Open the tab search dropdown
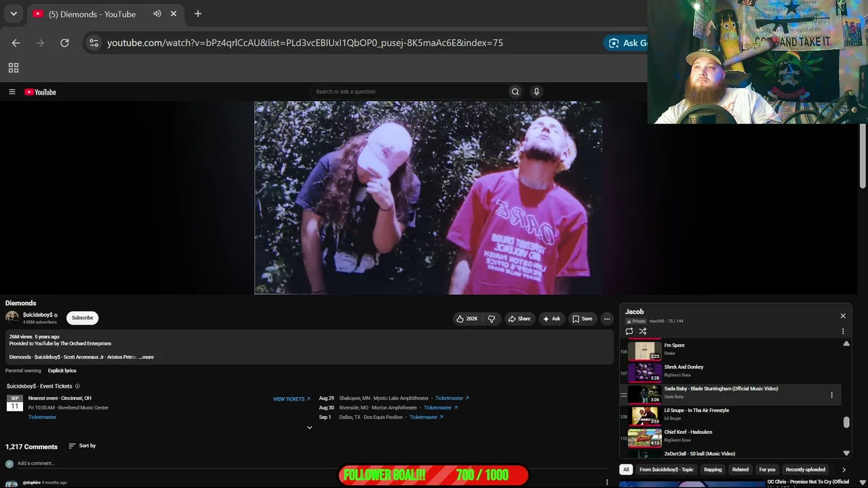The height and width of the screenshot is (488, 868). pos(13,14)
